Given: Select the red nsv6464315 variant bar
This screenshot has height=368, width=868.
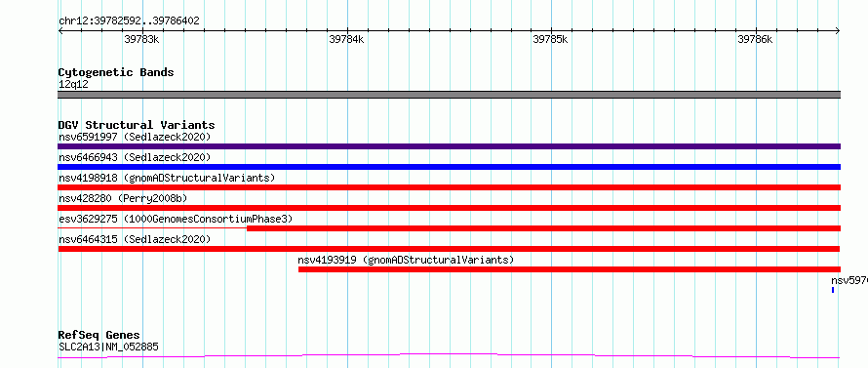Looking at the screenshot, I should pos(449,249).
